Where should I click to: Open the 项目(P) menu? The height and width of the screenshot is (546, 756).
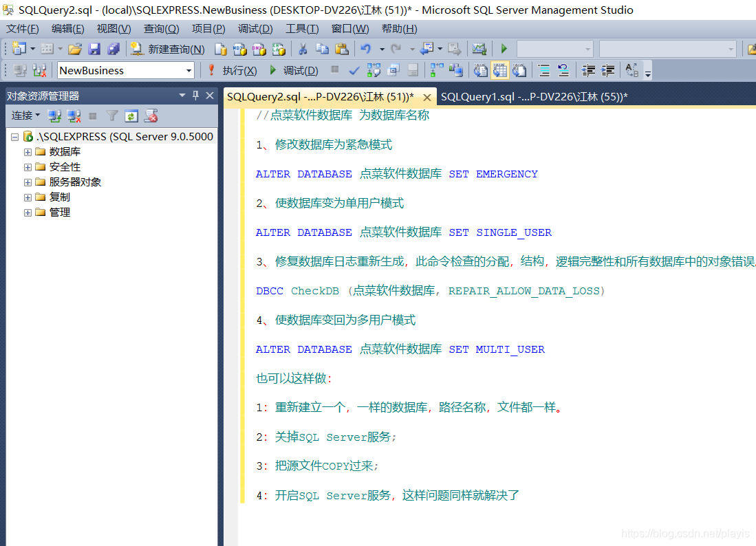coord(208,29)
